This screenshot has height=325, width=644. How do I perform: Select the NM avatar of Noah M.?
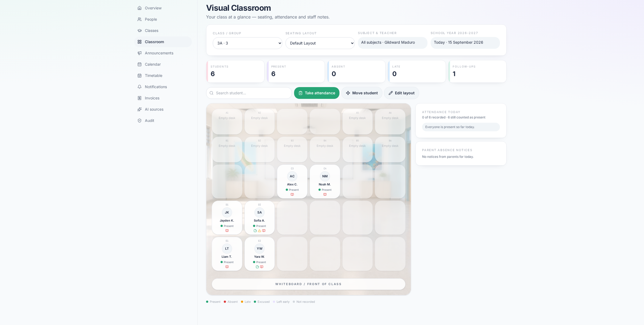point(325,176)
